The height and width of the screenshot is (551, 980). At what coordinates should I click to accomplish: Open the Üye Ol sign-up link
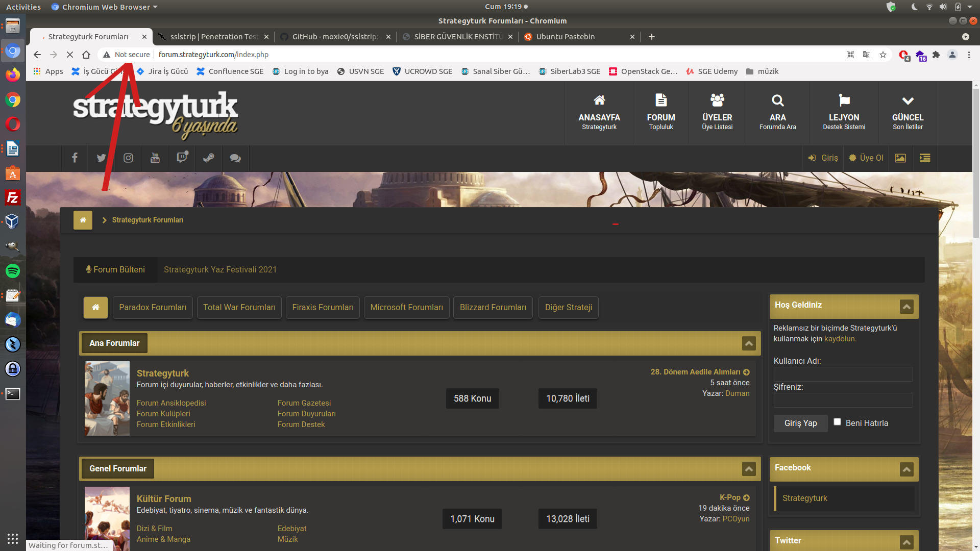coord(866,158)
